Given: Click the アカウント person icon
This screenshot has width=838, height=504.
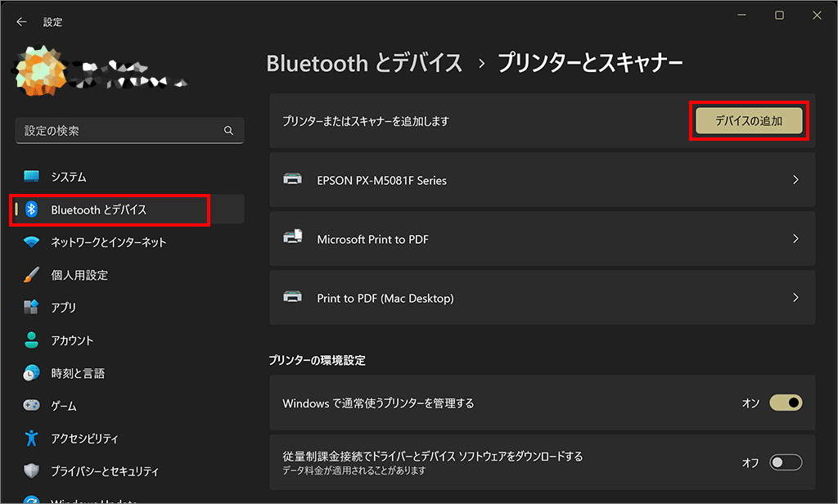Looking at the screenshot, I should pyautogui.click(x=32, y=340).
